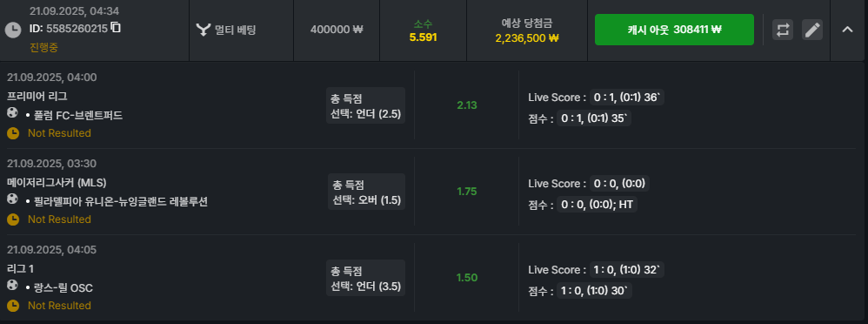Select the 오버 (1.5) total goals selection

(366, 201)
